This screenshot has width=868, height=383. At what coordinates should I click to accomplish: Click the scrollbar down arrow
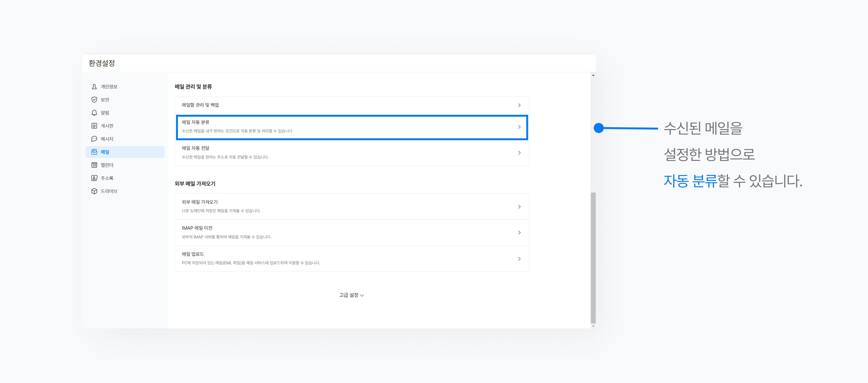pos(593,326)
